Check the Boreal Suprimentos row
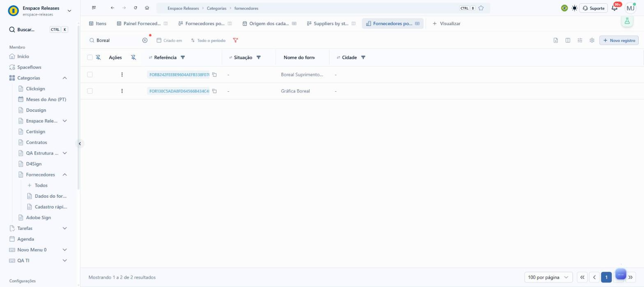Screen dimensions: 644x287 [x=90, y=74]
